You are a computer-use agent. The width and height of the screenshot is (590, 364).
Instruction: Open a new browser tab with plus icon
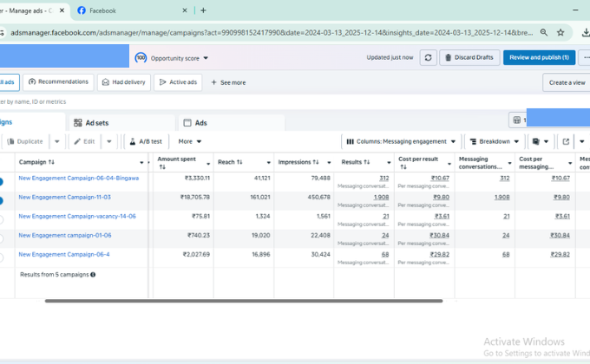click(x=203, y=10)
